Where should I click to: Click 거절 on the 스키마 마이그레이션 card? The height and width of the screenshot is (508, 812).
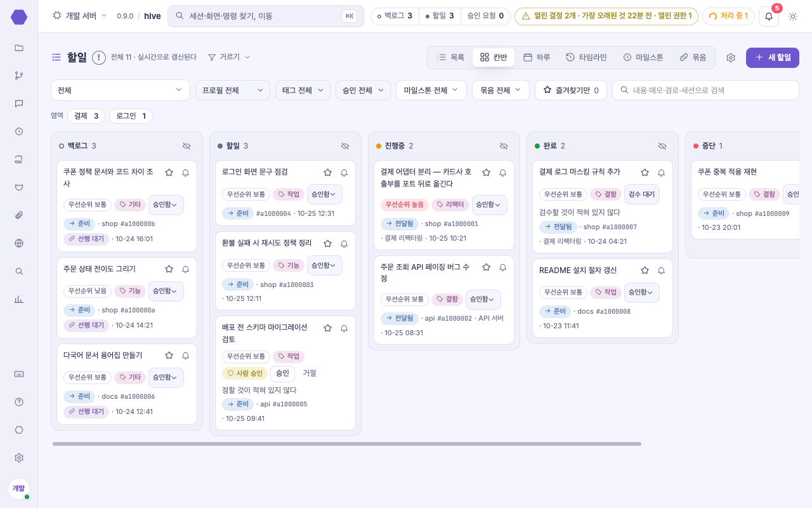310,373
